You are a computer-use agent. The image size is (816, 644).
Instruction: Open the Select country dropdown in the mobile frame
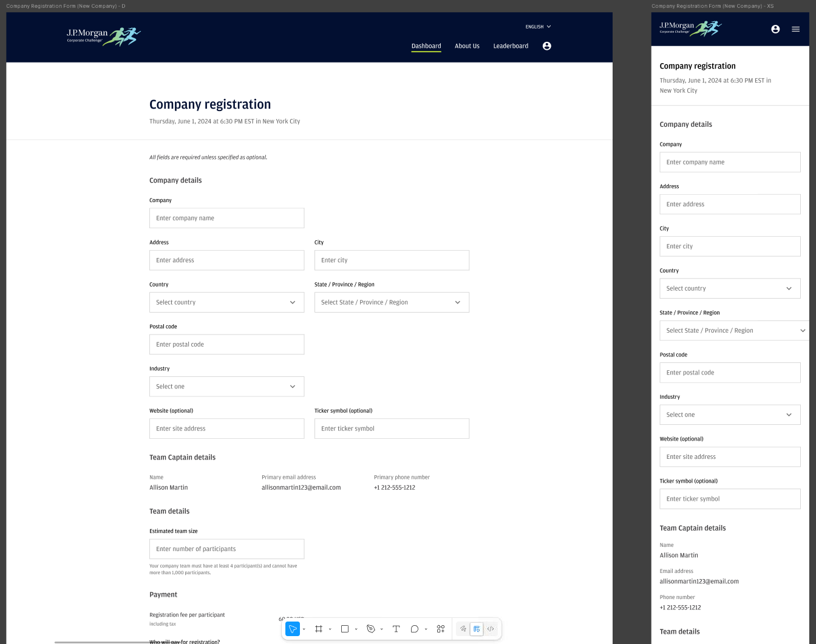point(730,288)
